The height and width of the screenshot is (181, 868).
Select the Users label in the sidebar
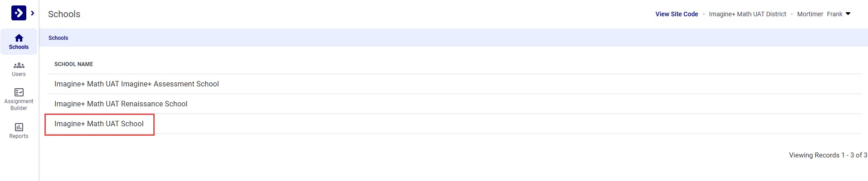click(19, 74)
